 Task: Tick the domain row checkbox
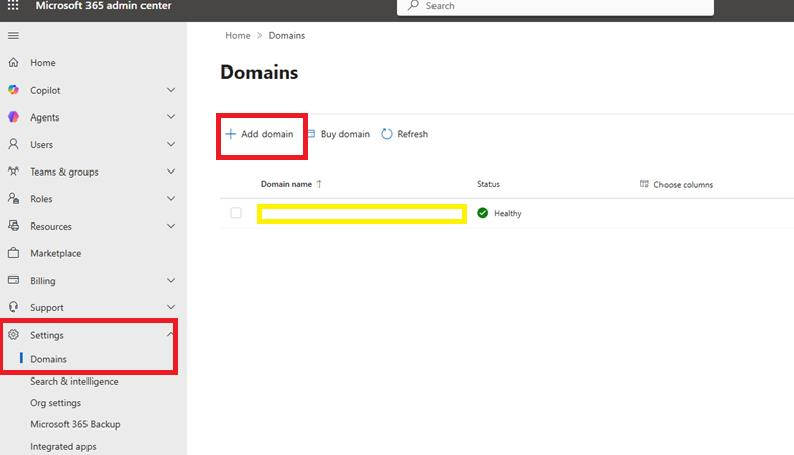pyautogui.click(x=236, y=213)
